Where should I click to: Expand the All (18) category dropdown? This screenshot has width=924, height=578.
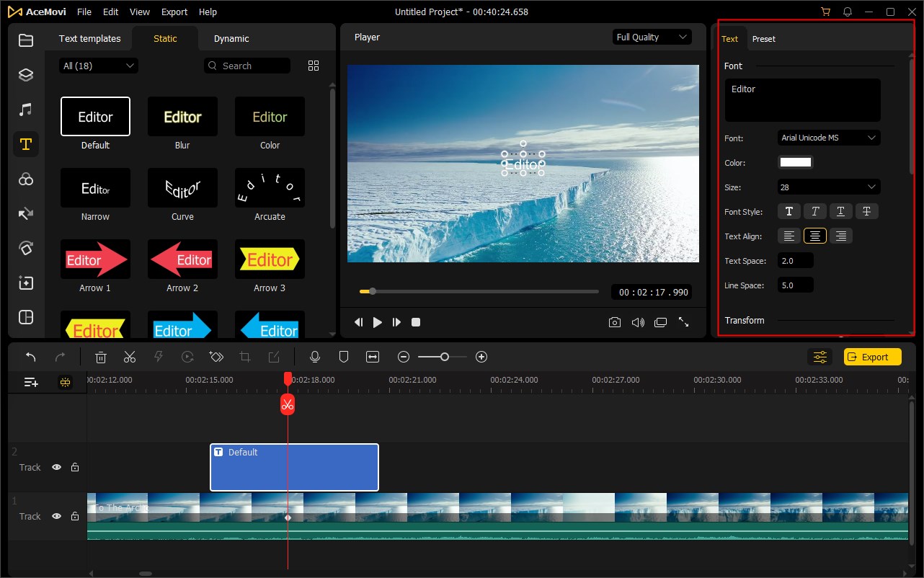coord(99,66)
